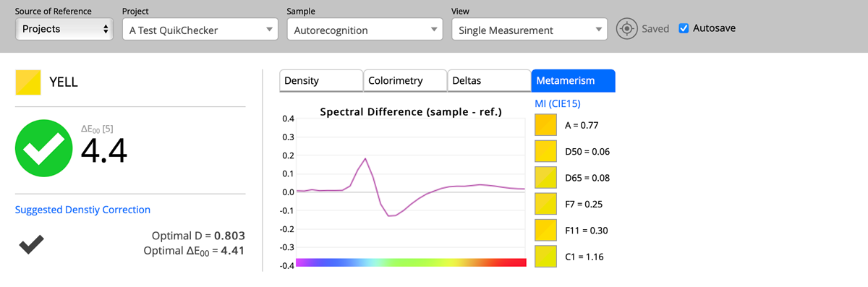The width and height of the screenshot is (868, 287).
Task: Click the ΔE00 [5] tolerance label
Action: pos(98,129)
